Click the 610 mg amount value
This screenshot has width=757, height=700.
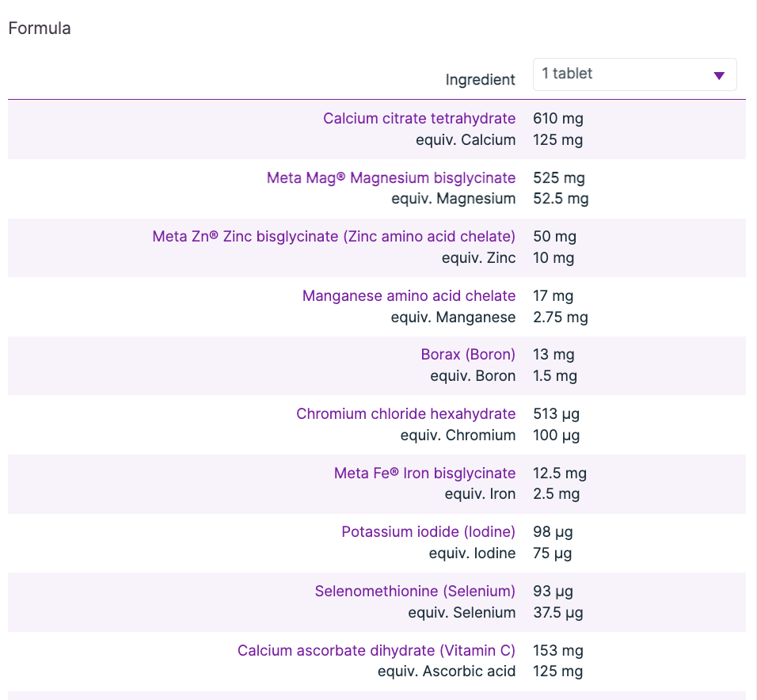(558, 119)
